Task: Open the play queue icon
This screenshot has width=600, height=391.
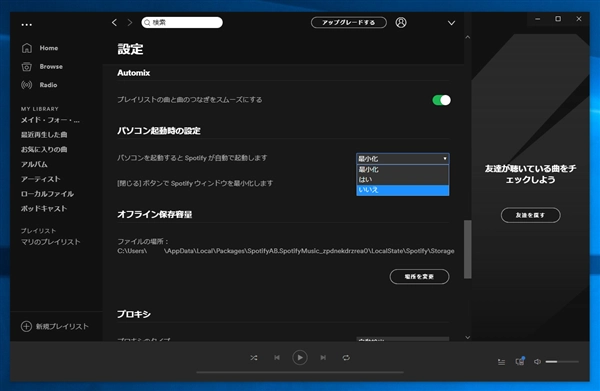Action: click(x=501, y=362)
